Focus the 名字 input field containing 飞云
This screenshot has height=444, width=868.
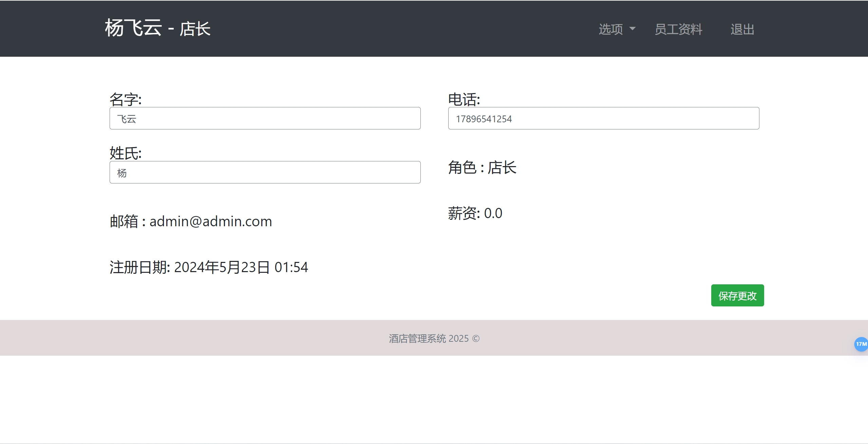265,118
